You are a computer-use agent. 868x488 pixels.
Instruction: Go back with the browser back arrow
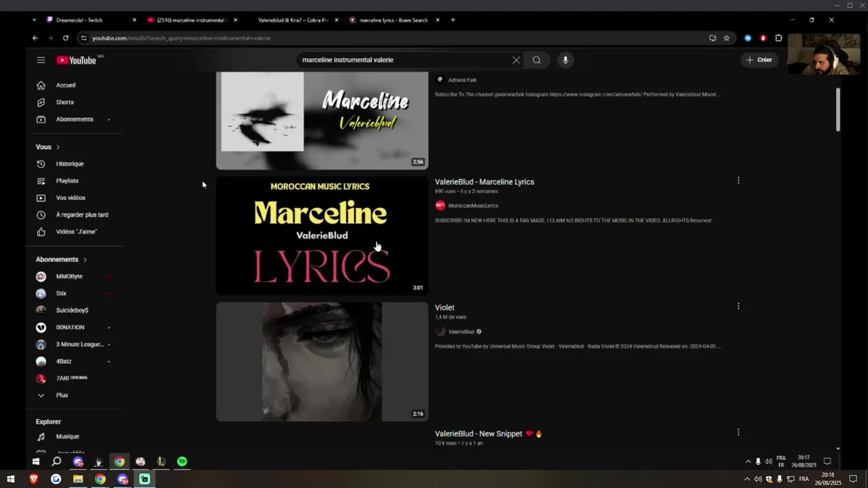(x=35, y=38)
